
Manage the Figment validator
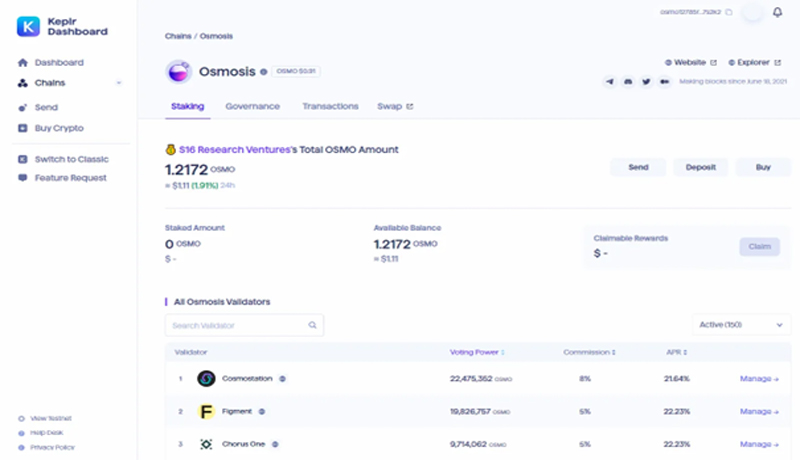pos(759,412)
